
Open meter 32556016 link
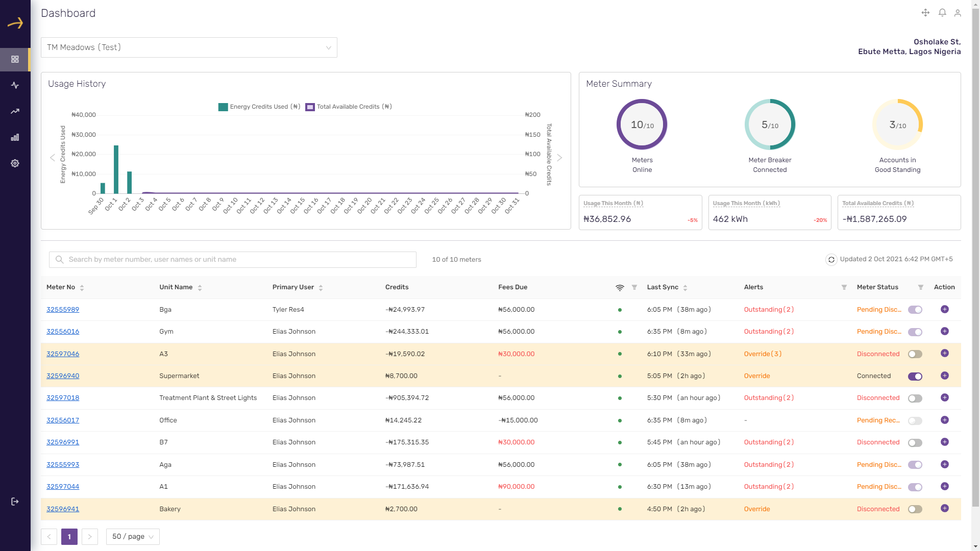63,332
